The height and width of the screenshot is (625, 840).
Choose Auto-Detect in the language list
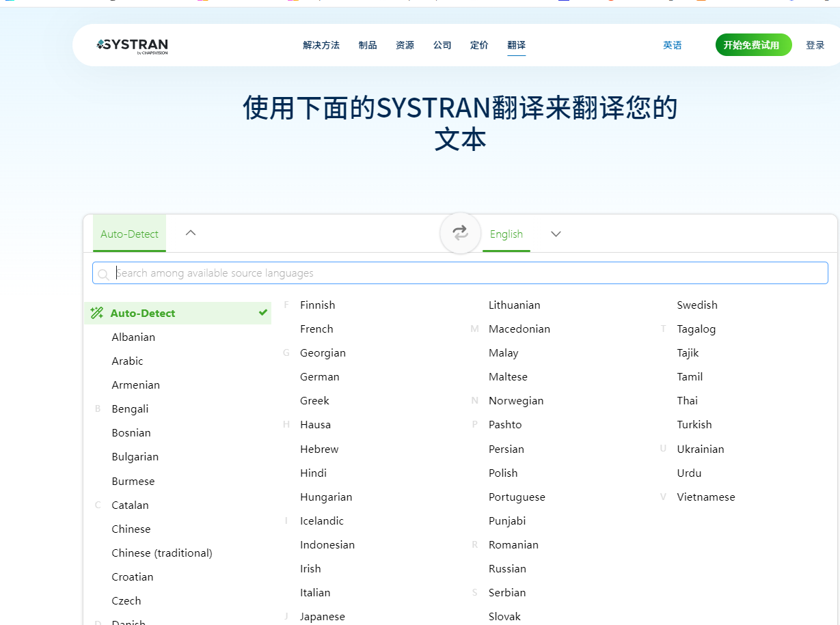(x=178, y=313)
